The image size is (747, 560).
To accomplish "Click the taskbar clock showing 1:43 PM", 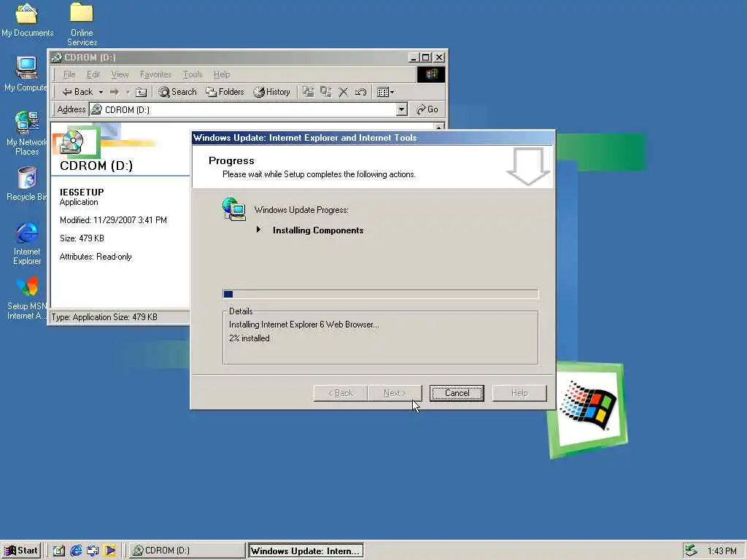I will (x=721, y=551).
